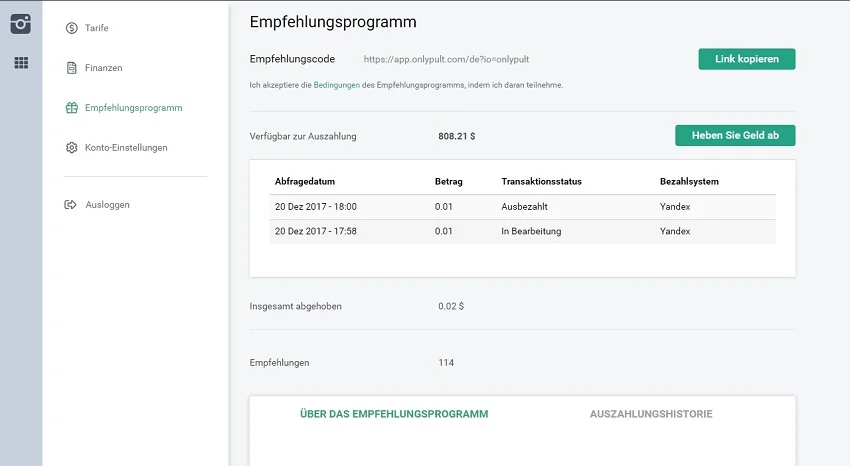Switch to the Auszahlungshistorie tab
This screenshot has height=466, width=850.
pos(651,414)
